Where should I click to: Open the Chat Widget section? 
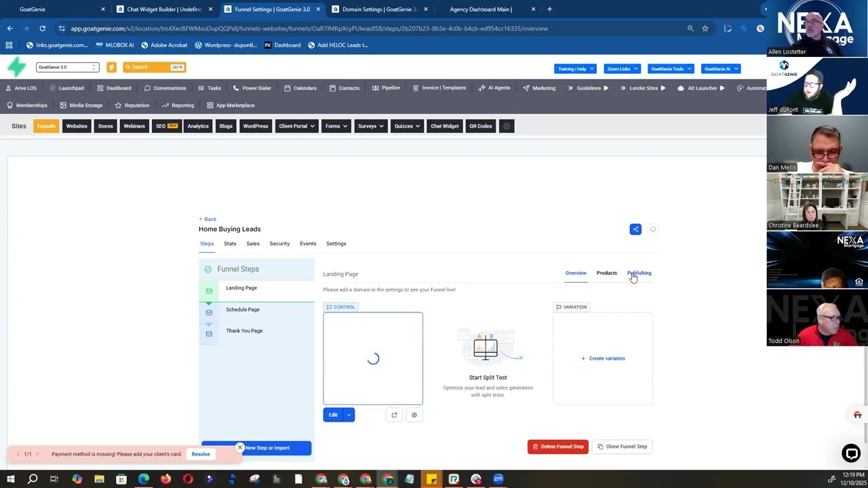tap(445, 126)
